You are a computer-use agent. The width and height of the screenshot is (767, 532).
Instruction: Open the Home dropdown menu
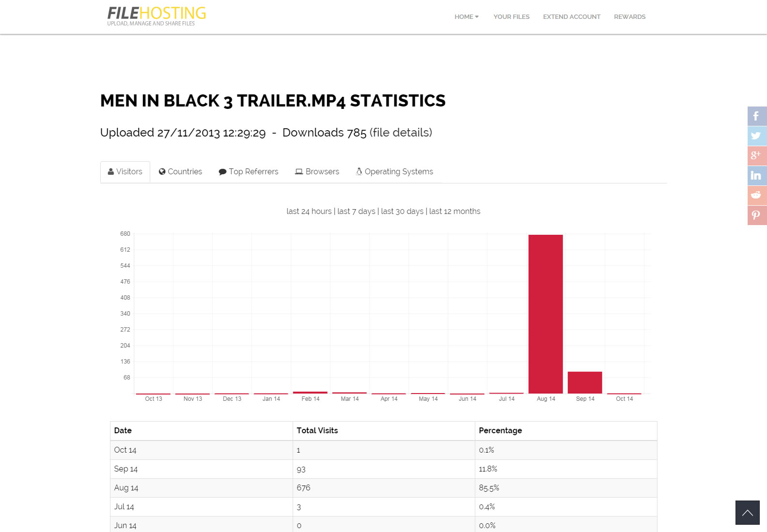pos(467,16)
